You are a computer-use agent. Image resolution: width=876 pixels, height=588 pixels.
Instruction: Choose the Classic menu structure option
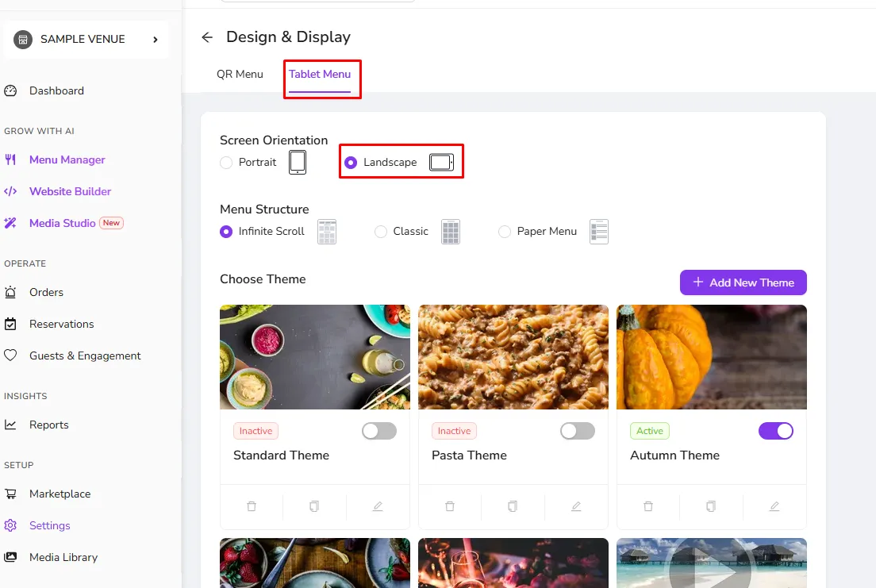(381, 232)
